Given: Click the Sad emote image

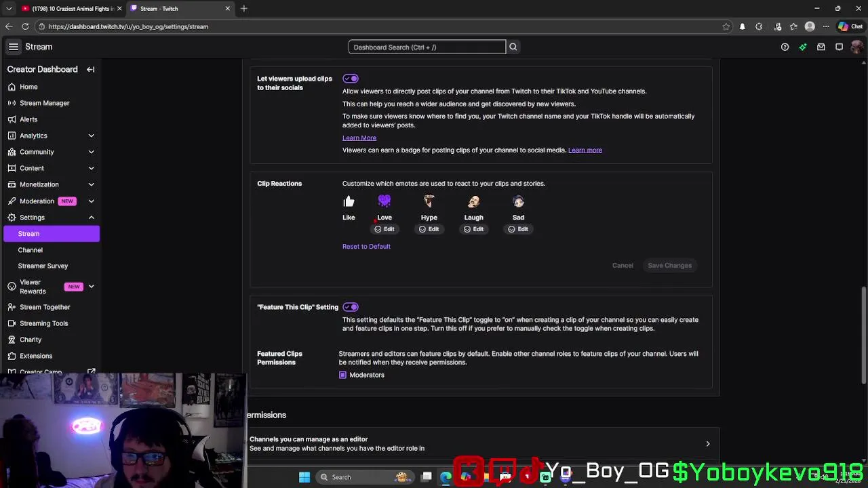Looking at the screenshot, I should click(518, 201).
